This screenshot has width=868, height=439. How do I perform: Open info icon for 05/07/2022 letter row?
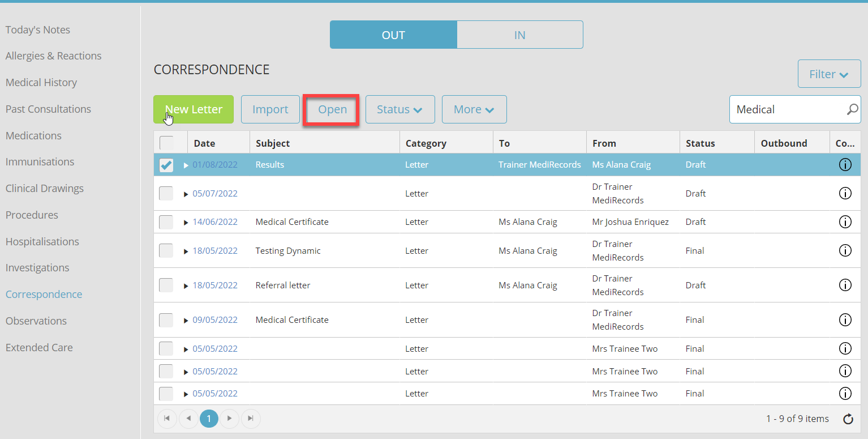pos(845,193)
